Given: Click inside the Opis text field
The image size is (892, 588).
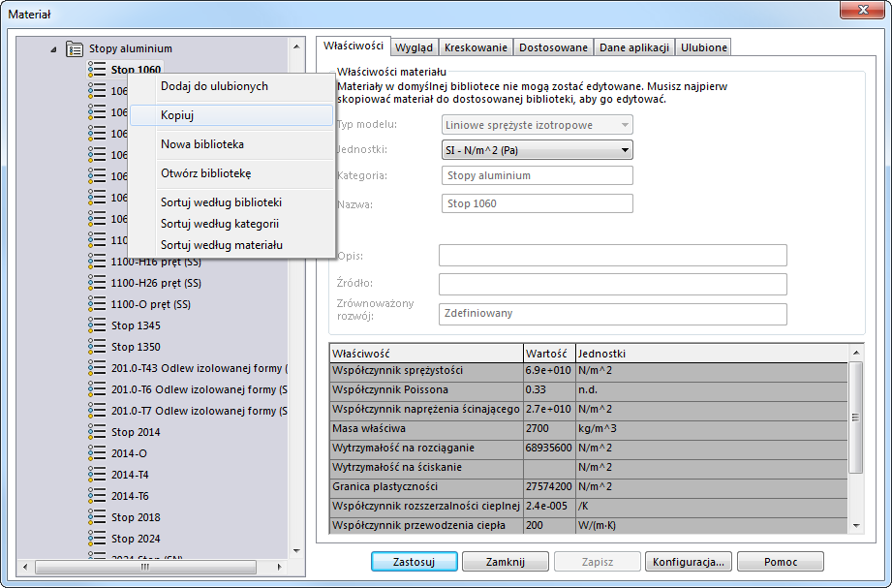Looking at the screenshot, I should coord(612,256).
